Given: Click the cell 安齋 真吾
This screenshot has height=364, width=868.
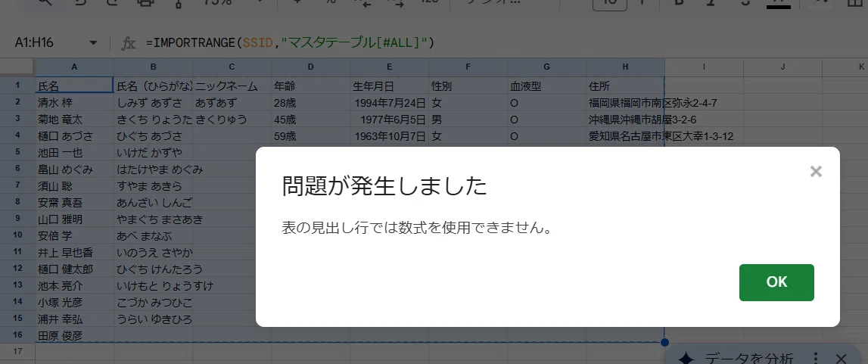Looking at the screenshot, I should point(74,202).
